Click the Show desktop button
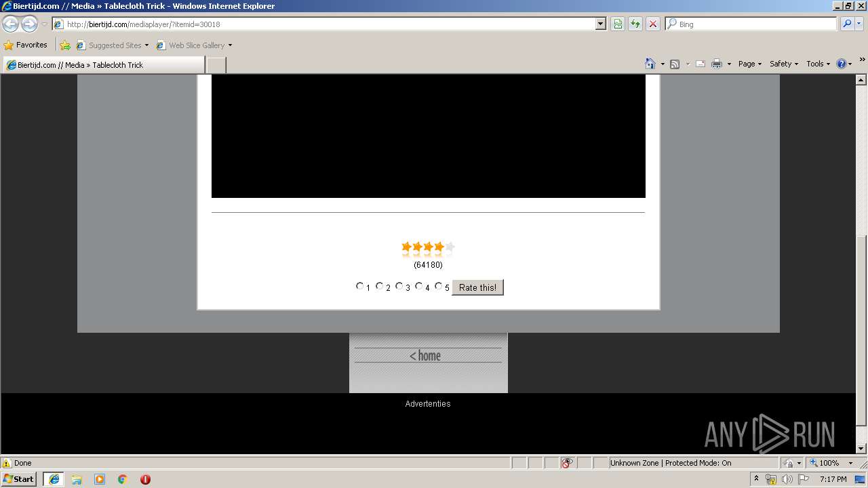This screenshot has width=868, height=488. pyautogui.click(x=861, y=479)
